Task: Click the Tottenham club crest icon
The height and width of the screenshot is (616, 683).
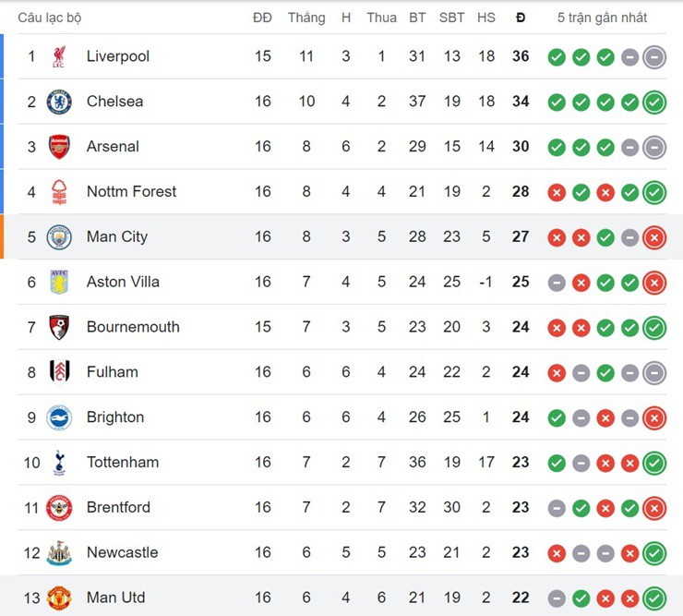Action: 59,463
